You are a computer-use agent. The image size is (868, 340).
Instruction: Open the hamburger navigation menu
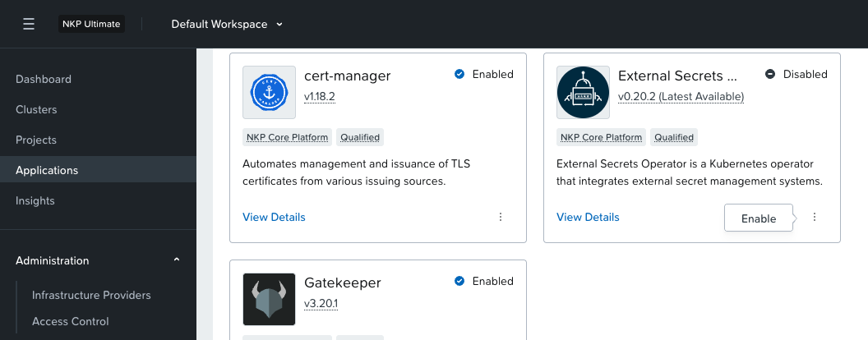tap(29, 24)
